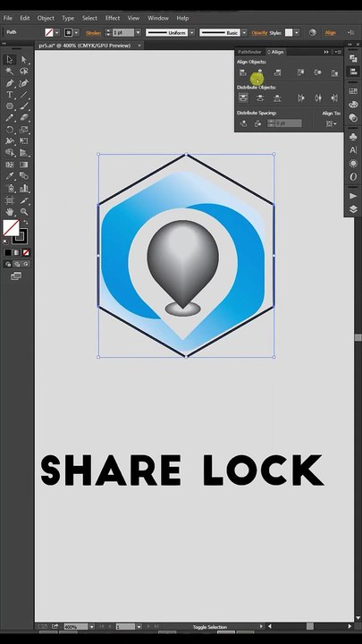Change the screen mode

pyautogui.click(x=16, y=276)
